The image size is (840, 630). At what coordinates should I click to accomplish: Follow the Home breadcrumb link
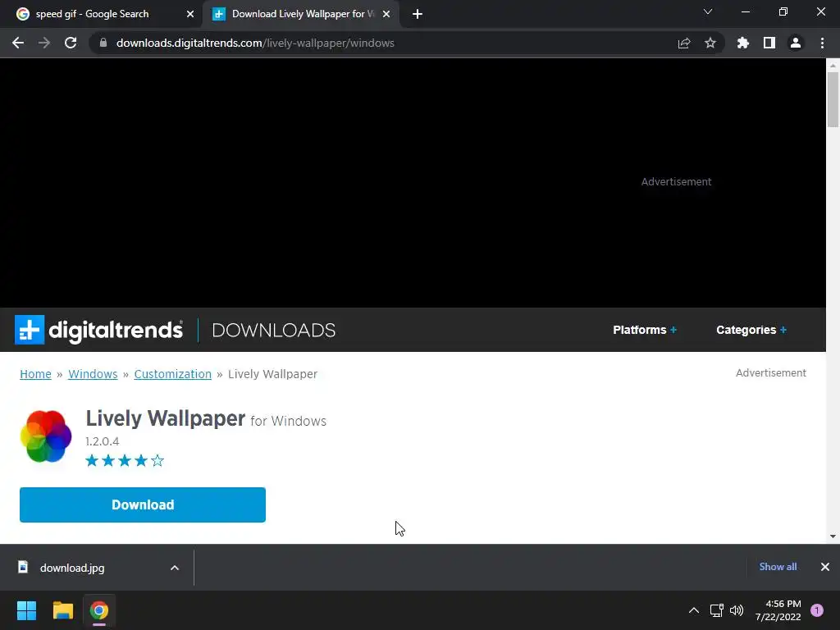(35, 374)
